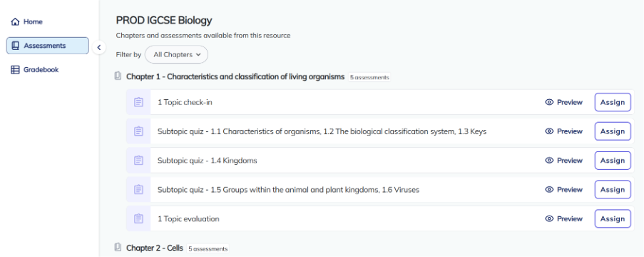Click the Gradebook table icon
The image size is (644, 257).
click(15, 70)
